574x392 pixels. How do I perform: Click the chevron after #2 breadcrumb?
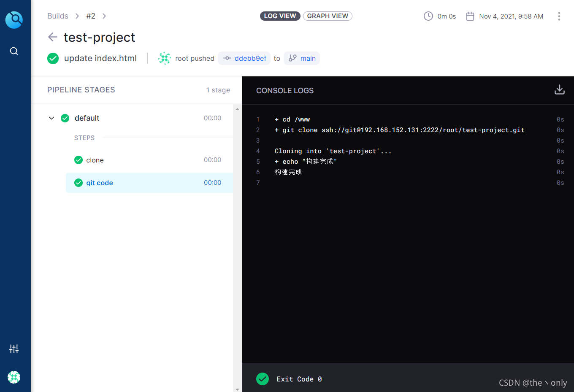(104, 16)
